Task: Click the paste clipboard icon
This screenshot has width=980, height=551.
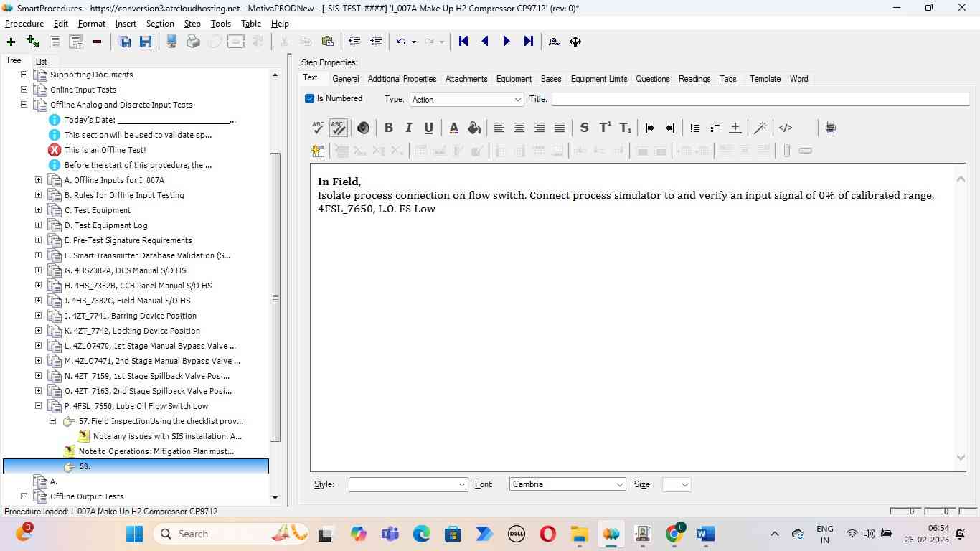Action: [x=327, y=42]
